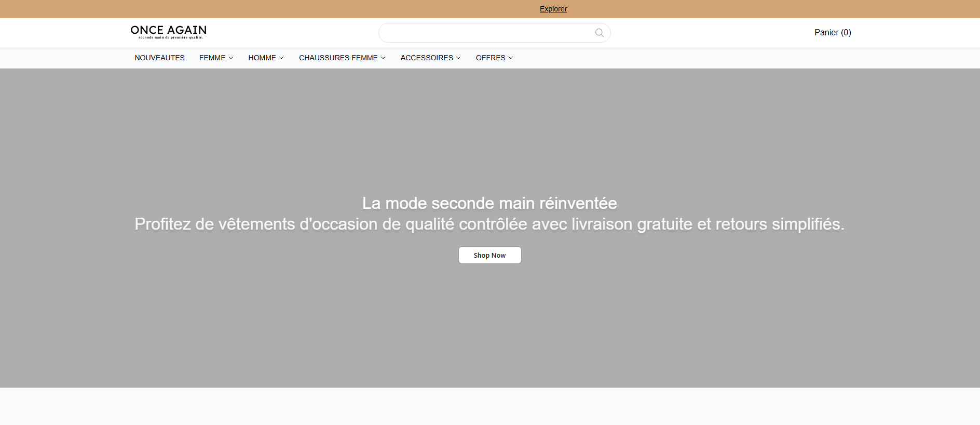
Task: Open the CHAUSSURES FEMME dropdown
Action: click(342, 58)
